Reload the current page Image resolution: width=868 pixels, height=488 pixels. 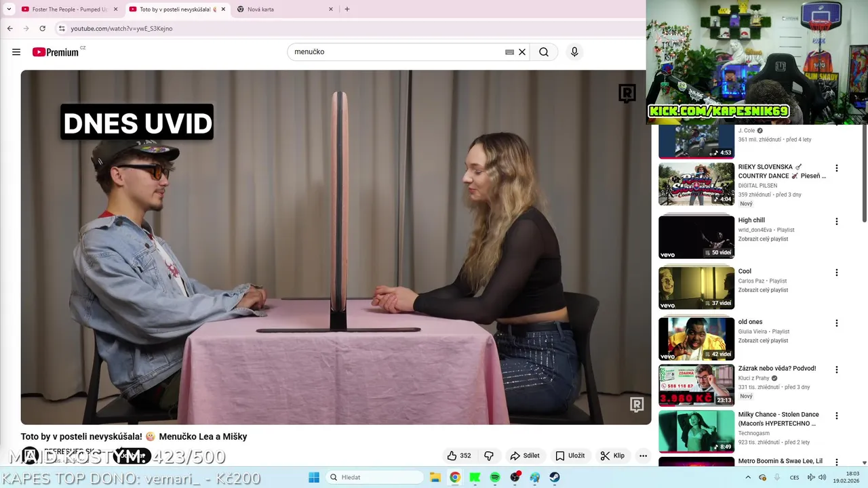click(x=42, y=28)
